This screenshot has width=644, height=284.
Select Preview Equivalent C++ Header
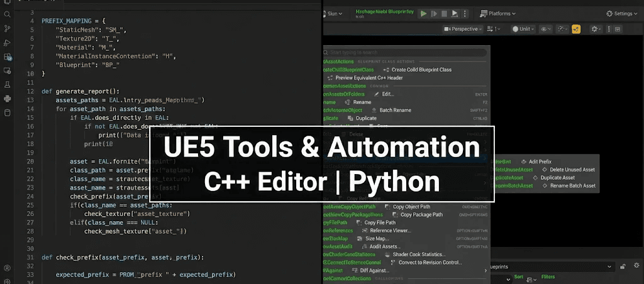pos(365,78)
